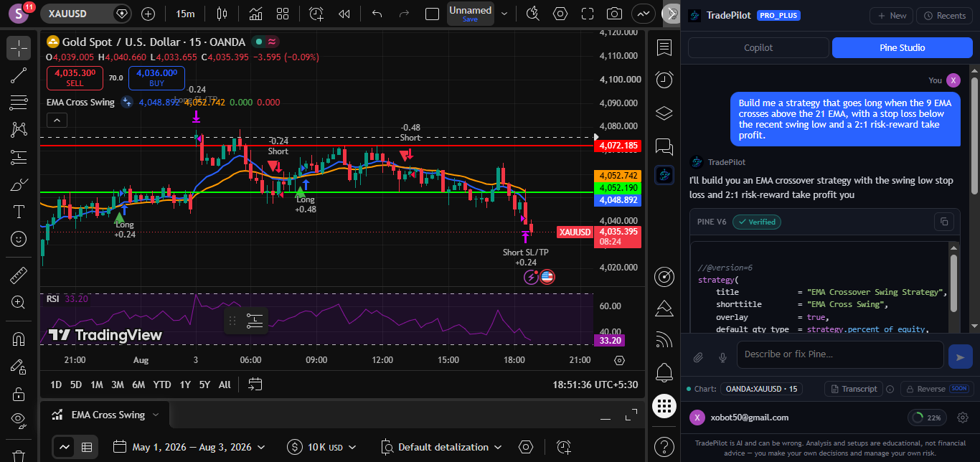The image size is (980, 462).
Task: Select the Fib retracement tool
Action: 19,103
